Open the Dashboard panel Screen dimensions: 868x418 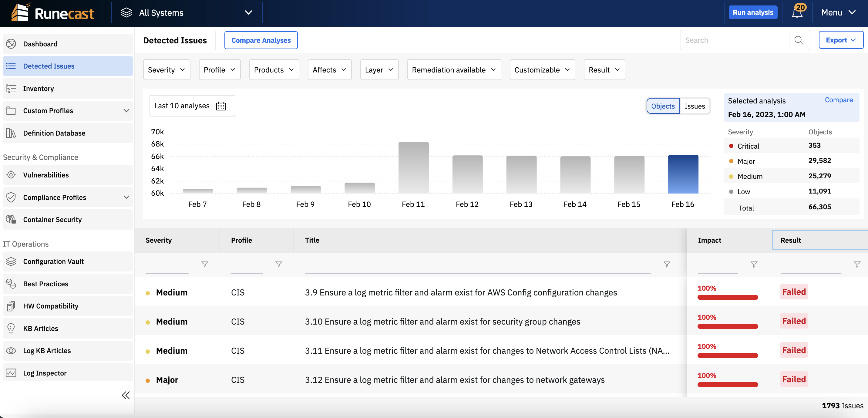40,44
